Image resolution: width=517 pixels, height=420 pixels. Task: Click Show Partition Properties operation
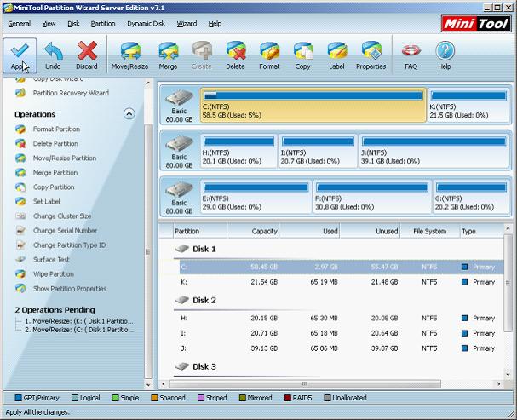click(61, 289)
